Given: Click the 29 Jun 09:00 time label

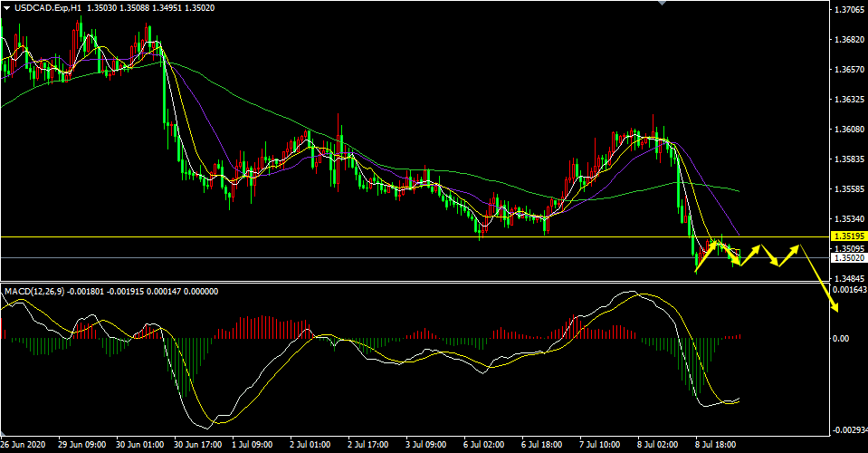Looking at the screenshot, I should [82, 445].
